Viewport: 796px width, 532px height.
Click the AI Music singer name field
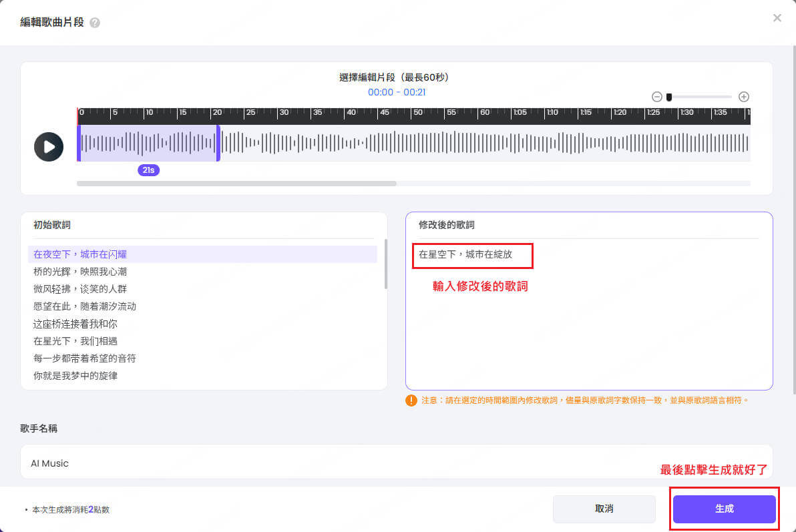(396, 463)
